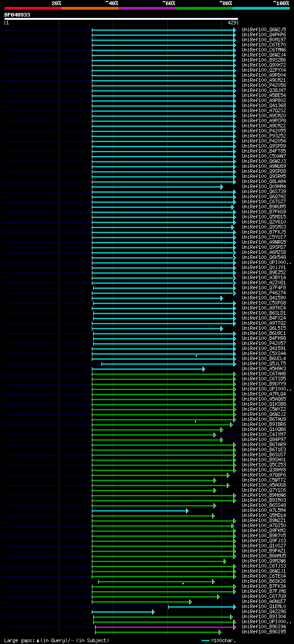The width and height of the screenshot is (294, 644).
Task: Select label UniRef100_B4FT85
Action: [x=264, y=151]
